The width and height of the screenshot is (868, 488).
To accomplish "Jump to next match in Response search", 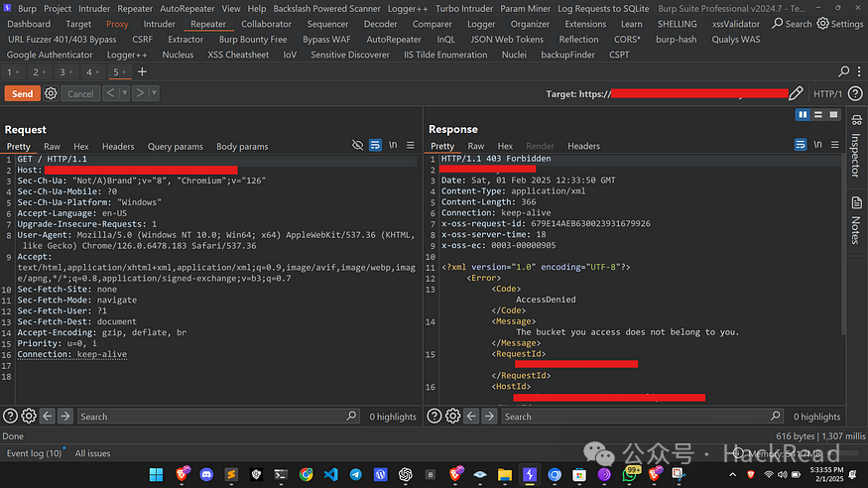I will (x=489, y=416).
